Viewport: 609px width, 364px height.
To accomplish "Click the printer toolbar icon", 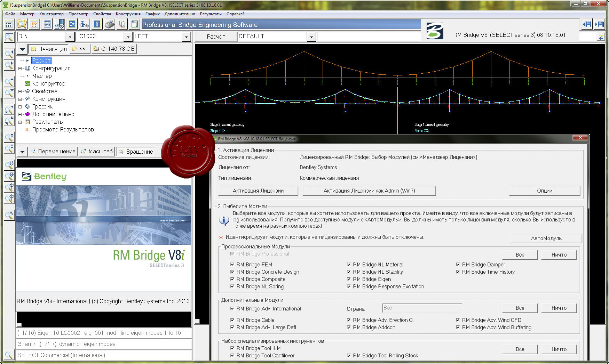I will point(110,24).
